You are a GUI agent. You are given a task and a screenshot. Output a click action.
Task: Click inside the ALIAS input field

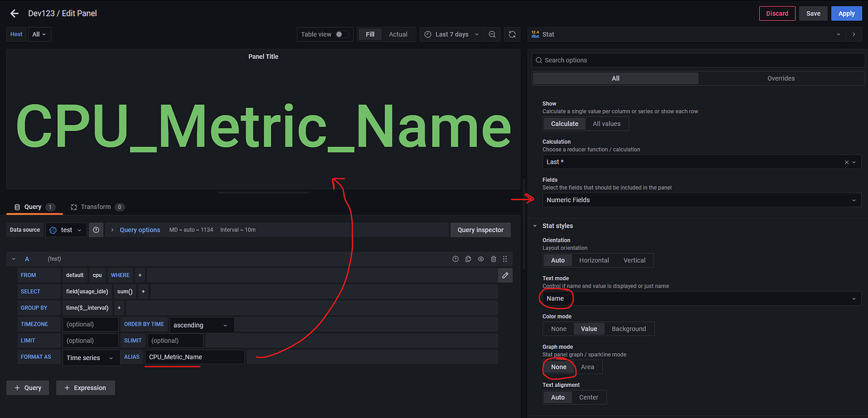pyautogui.click(x=195, y=356)
